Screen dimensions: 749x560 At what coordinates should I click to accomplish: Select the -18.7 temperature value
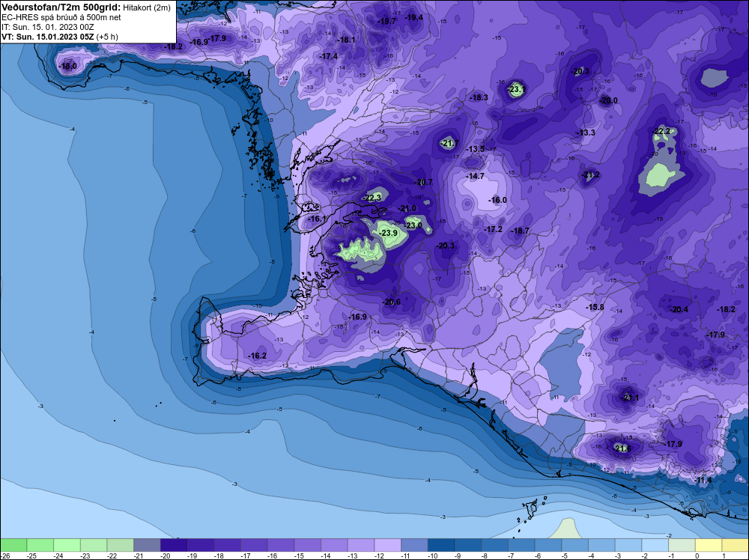click(521, 231)
